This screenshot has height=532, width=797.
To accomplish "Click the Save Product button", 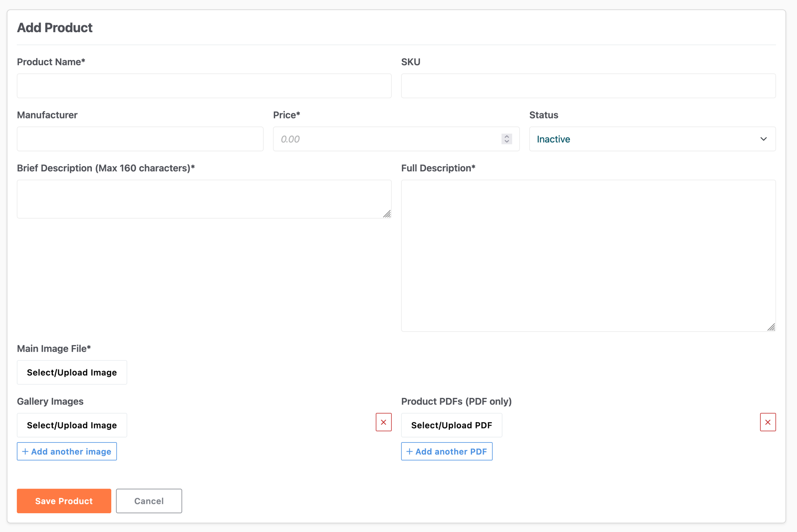I will tap(64, 501).
